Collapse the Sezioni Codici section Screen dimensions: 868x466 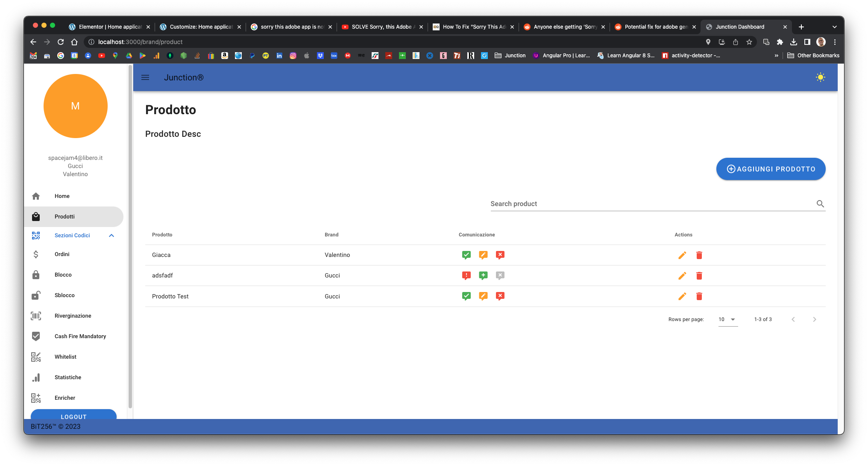(x=111, y=236)
